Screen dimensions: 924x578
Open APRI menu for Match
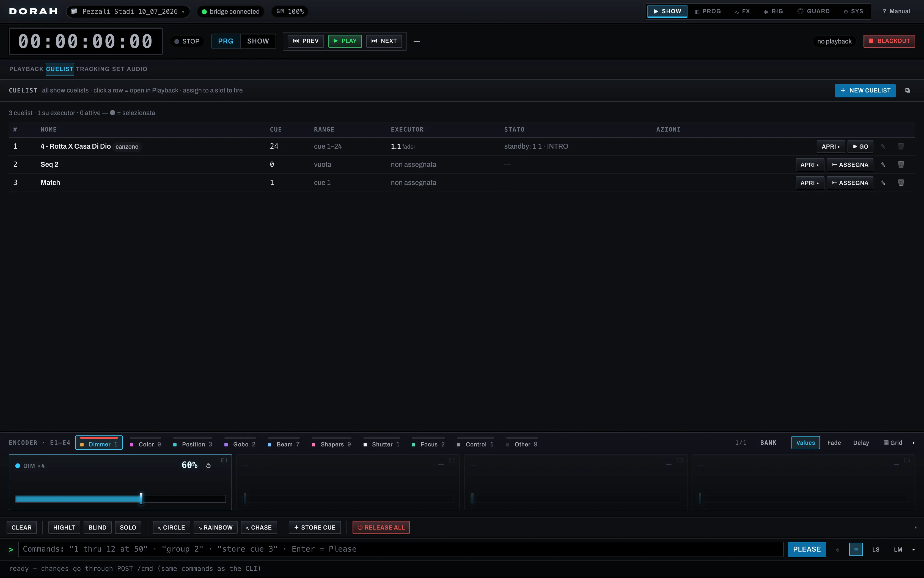pyautogui.click(x=809, y=183)
